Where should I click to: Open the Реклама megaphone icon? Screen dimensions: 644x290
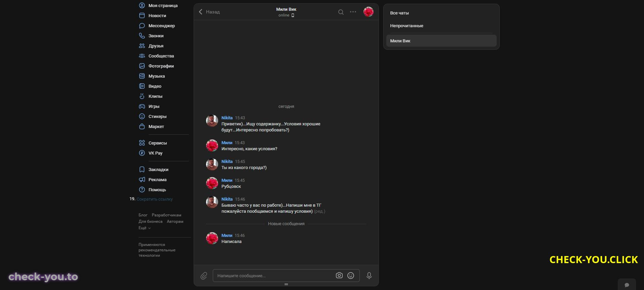pos(142,179)
